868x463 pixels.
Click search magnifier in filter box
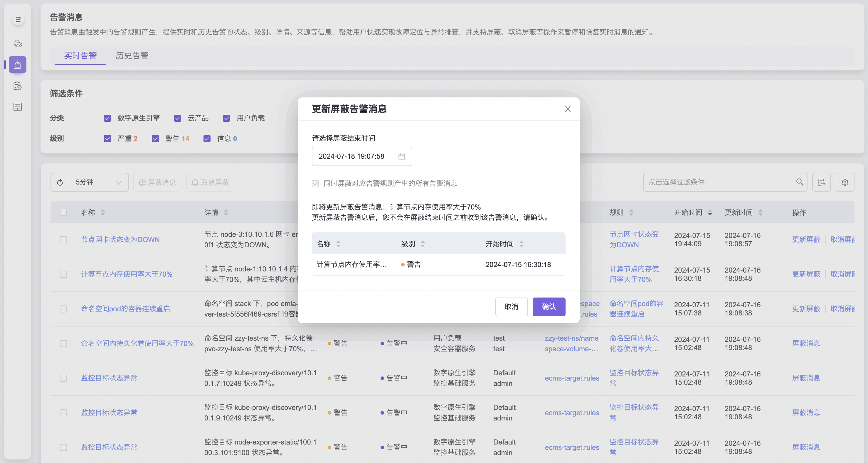pyautogui.click(x=799, y=182)
